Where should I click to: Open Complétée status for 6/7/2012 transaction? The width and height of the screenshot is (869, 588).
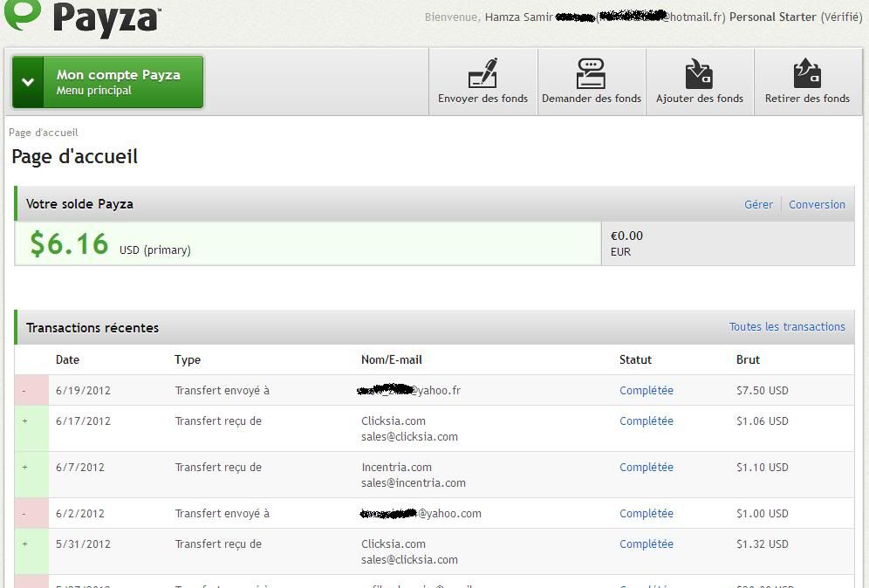pyautogui.click(x=647, y=468)
